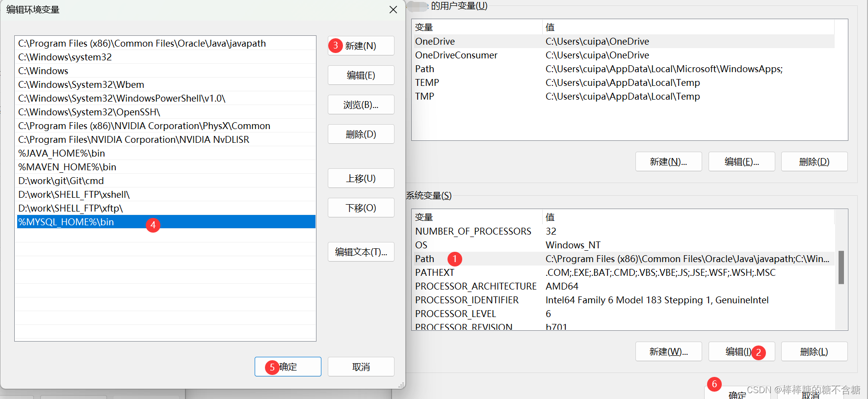Click 新建(W)... under system variables
This screenshot has width=868, height=399.
click(668, 351)
